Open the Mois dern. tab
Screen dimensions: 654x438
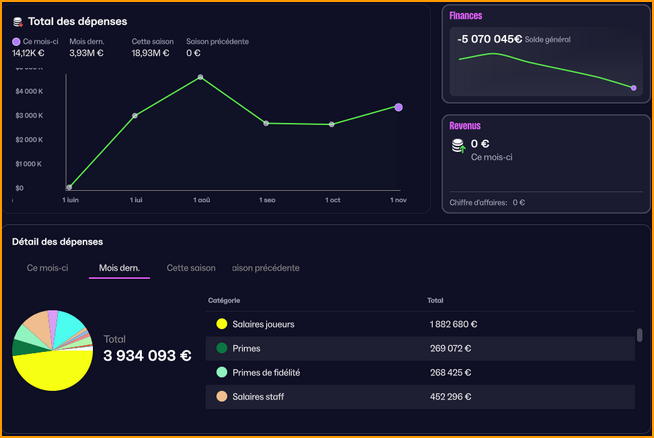tap(119, 268)
